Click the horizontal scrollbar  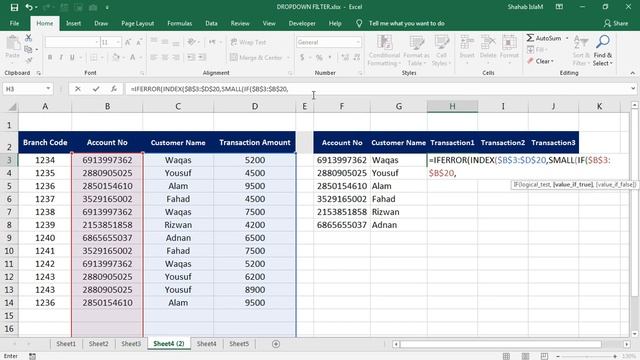[x=500, y=344]
